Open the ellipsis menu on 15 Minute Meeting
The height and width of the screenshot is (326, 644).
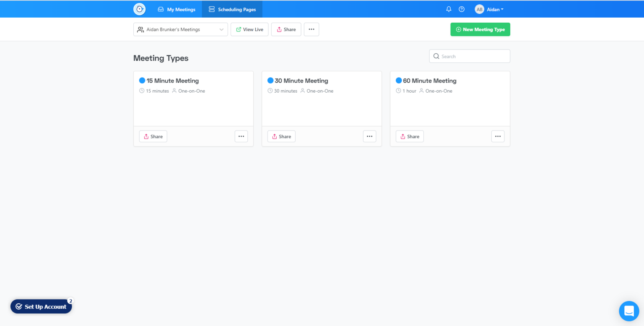(x=241, y=136)
